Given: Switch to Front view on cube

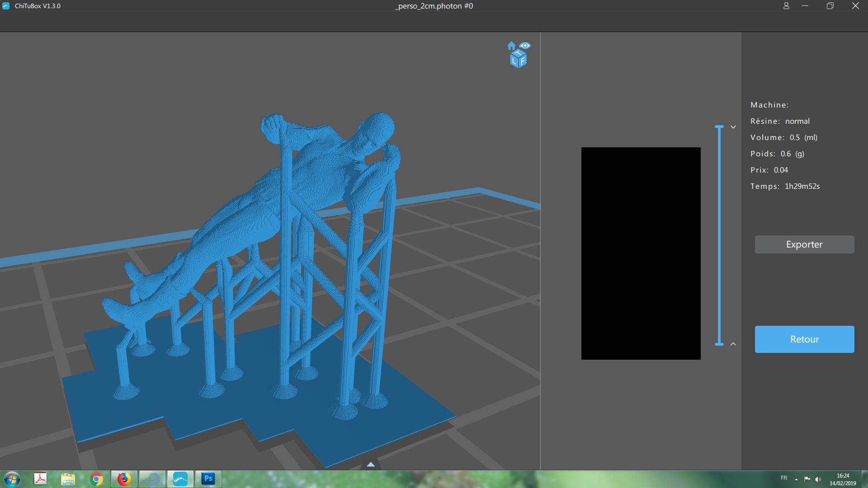Looking at the screenshot, I should point(523,61).
